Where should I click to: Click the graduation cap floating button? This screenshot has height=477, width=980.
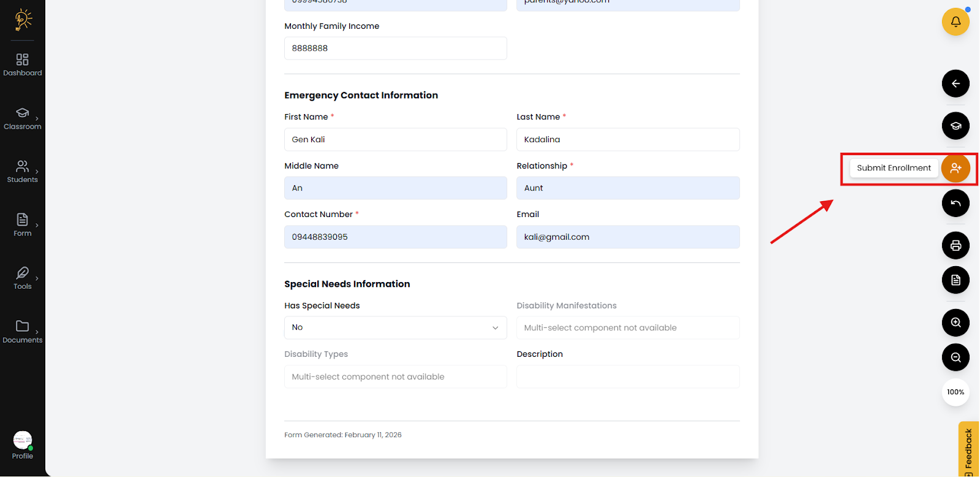coord(955,126)
